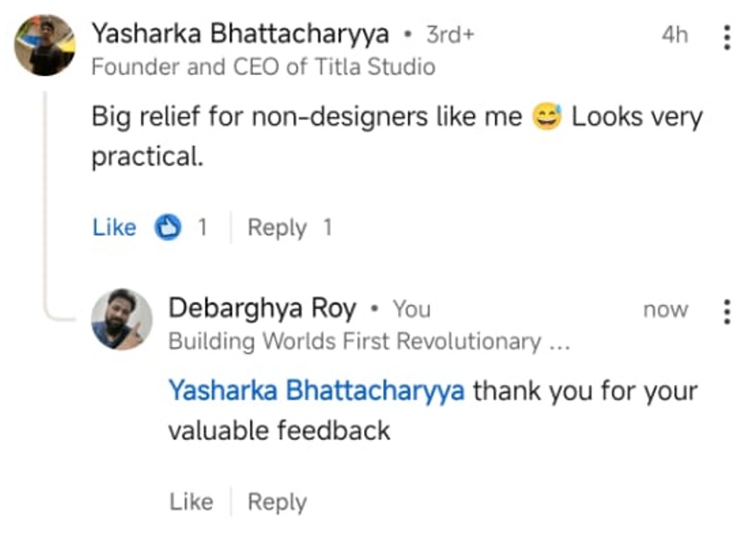Image resolution: width=756 pixels, height=546 pixels.
Task: Expand the truncated 'Building Worlds First Revolutionary' headline
Action: coord(368,342)
